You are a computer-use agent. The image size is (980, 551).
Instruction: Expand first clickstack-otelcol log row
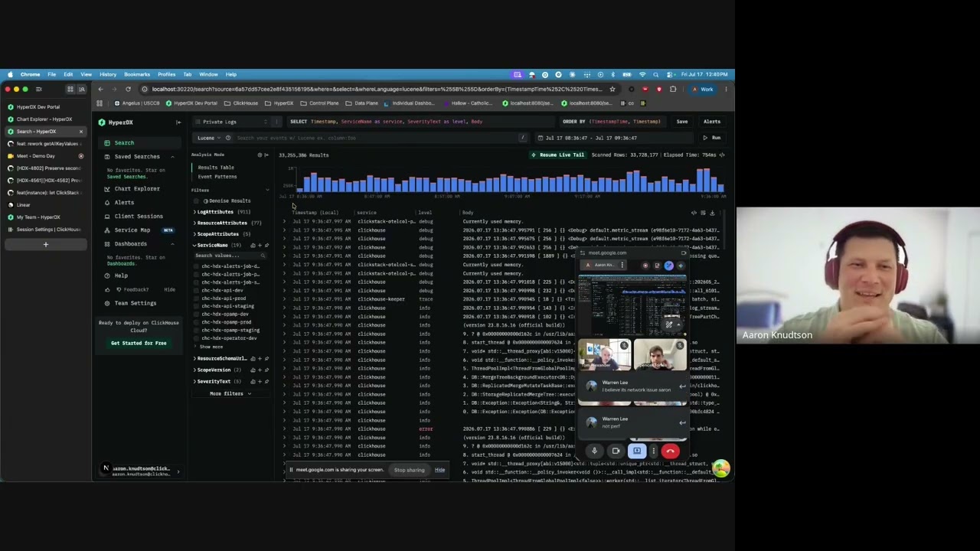284,221
